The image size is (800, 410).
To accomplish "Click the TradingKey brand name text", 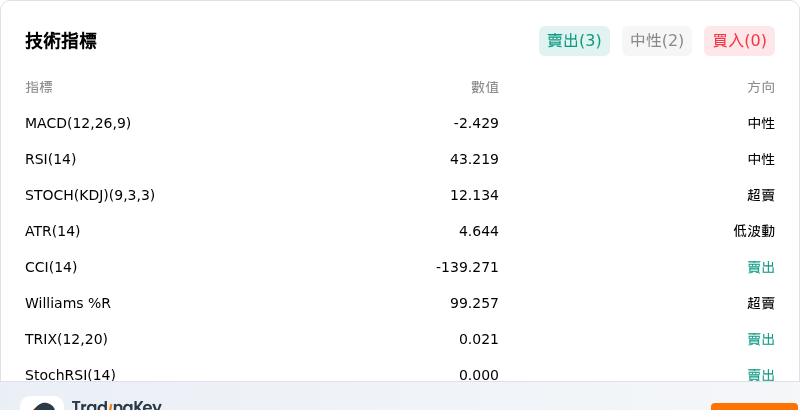I will (117, 406).
